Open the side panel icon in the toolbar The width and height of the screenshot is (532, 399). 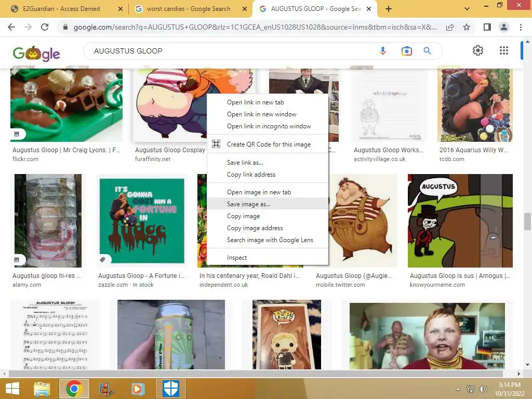tap(487, 27)
